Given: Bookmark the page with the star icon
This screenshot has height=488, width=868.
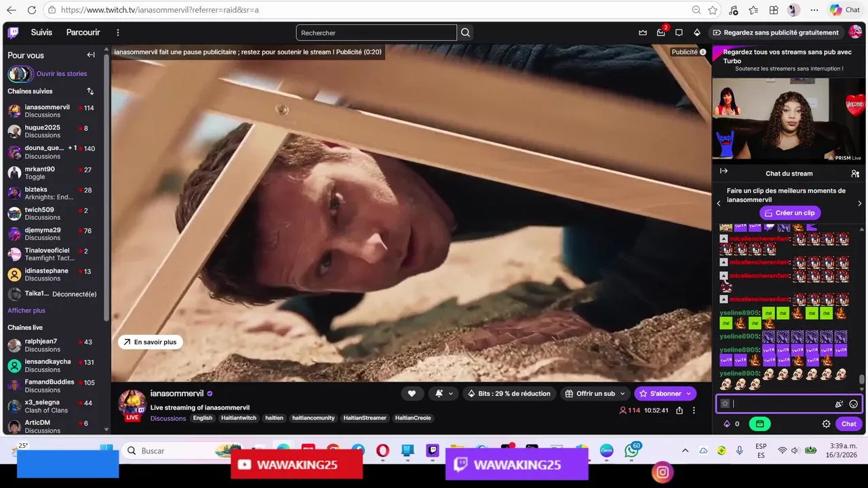Looking at the screenshot, I should tap(713, 10).
